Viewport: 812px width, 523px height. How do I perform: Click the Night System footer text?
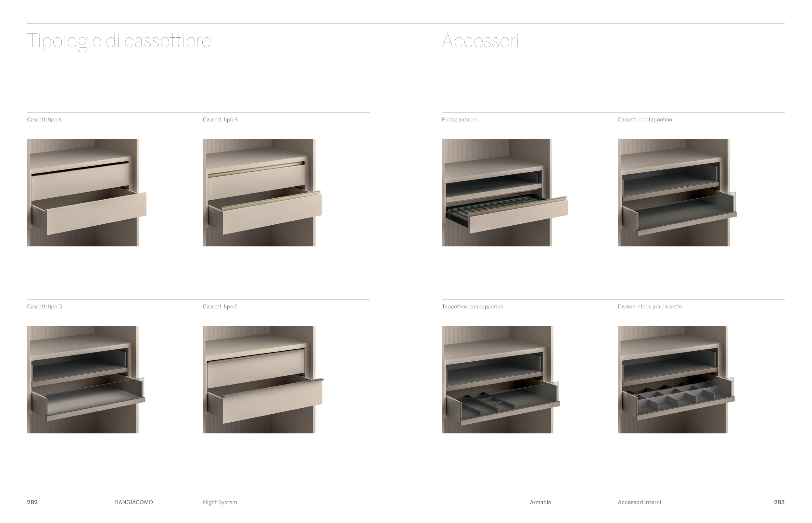click(220, 502)
